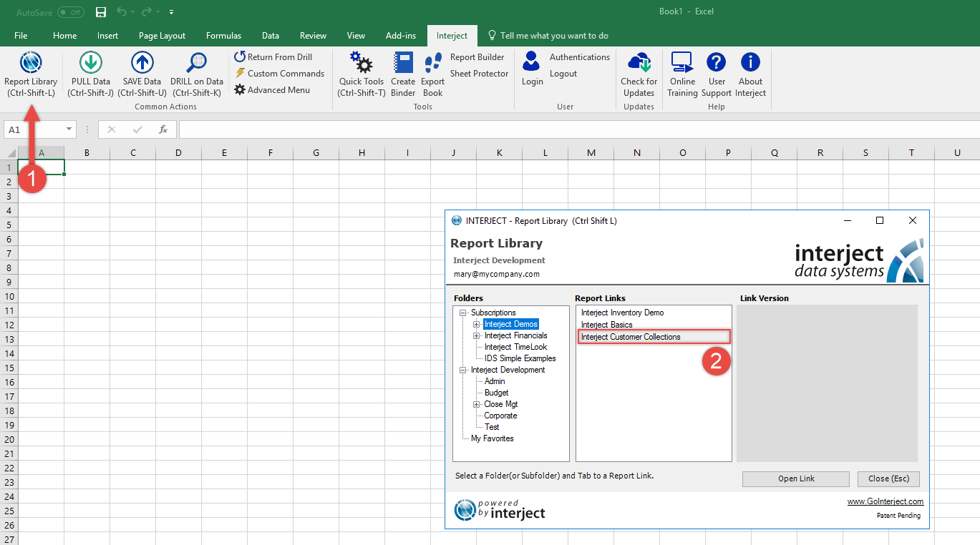Switch to the Data tab
This screenshot has width=980, height=545.
click(271, 36)
